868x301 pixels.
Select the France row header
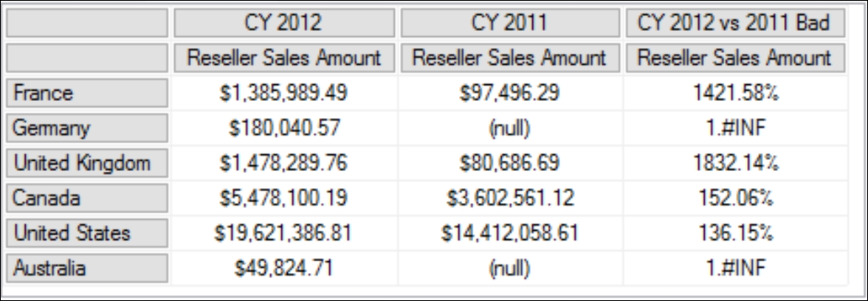(x=87, y=92)
